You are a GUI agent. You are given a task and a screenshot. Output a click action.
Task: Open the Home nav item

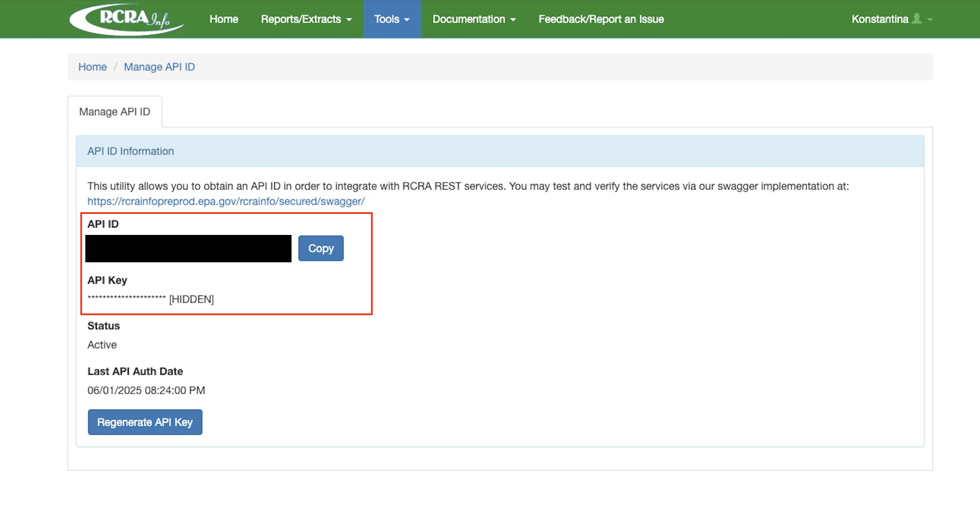click(224, 19)
